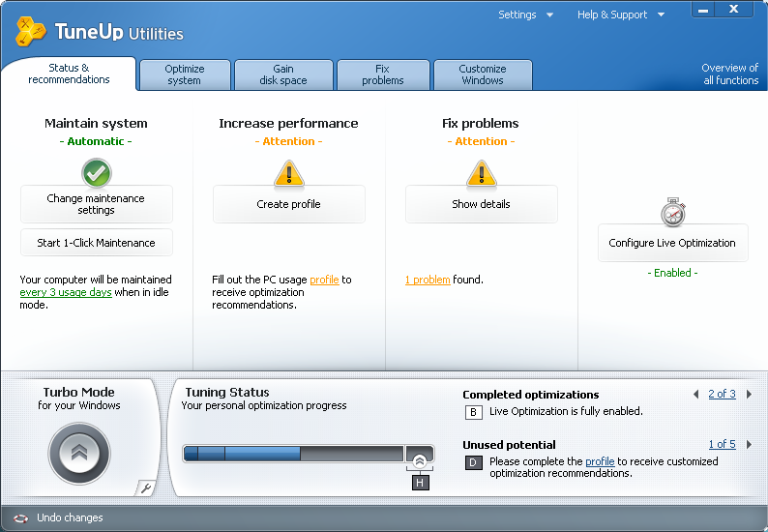Close the TuneUp Utilities window

coord(734,10)
